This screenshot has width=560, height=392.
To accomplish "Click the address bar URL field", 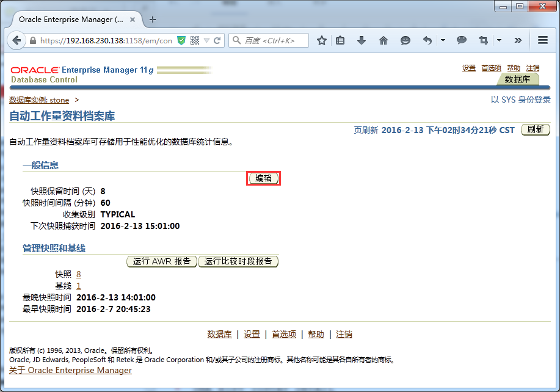I will [x=106, y=41].
